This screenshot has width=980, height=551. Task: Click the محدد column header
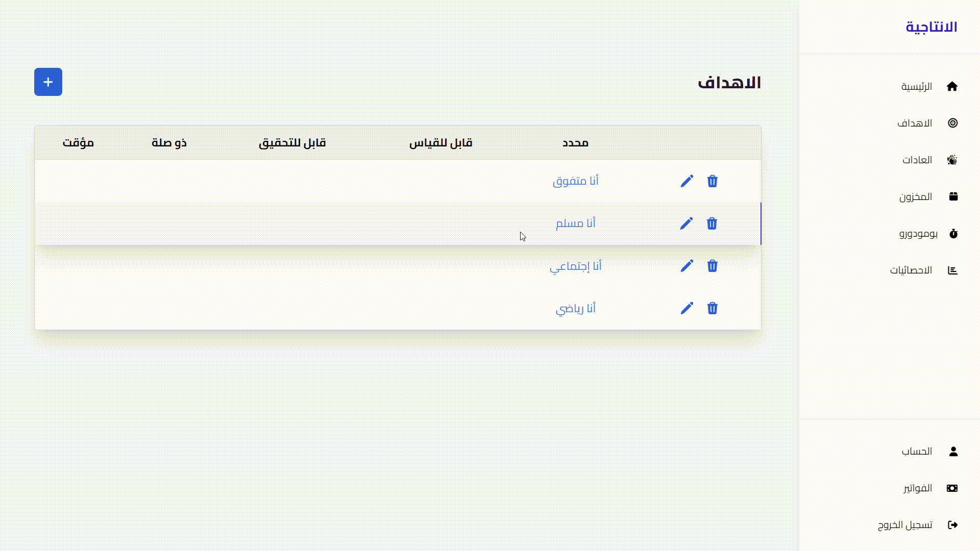point(576,143)
